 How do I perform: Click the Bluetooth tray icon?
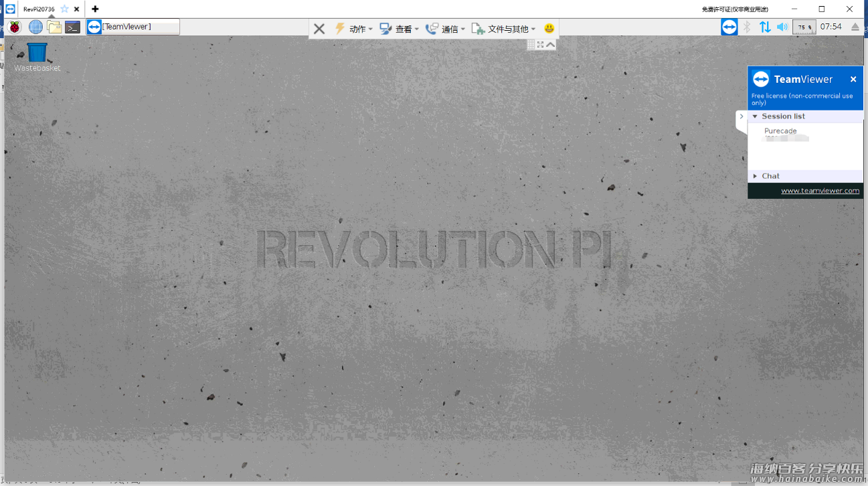(748, 27)
